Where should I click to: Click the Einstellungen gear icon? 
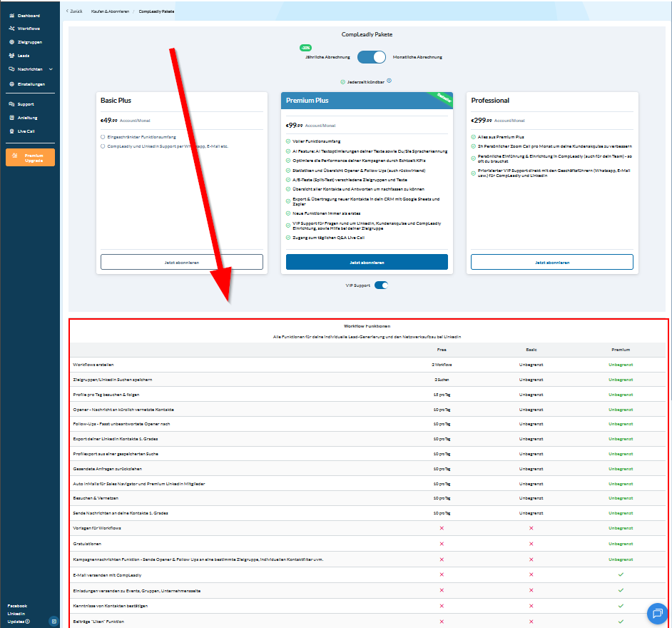[12, 84]
